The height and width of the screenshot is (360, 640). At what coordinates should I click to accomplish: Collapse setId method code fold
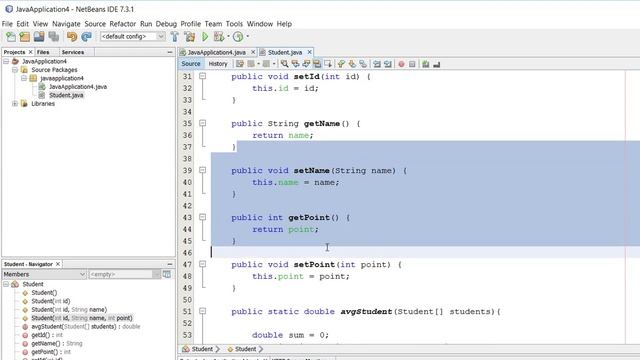202,76
